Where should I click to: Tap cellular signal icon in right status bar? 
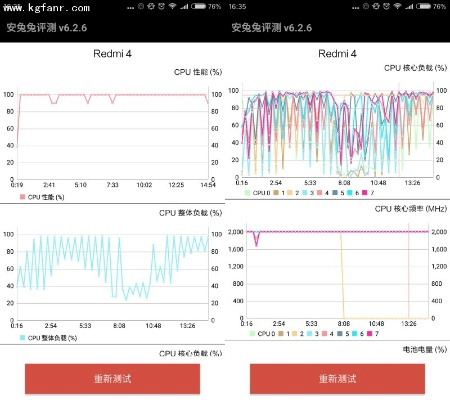click(x=409, y=6)
